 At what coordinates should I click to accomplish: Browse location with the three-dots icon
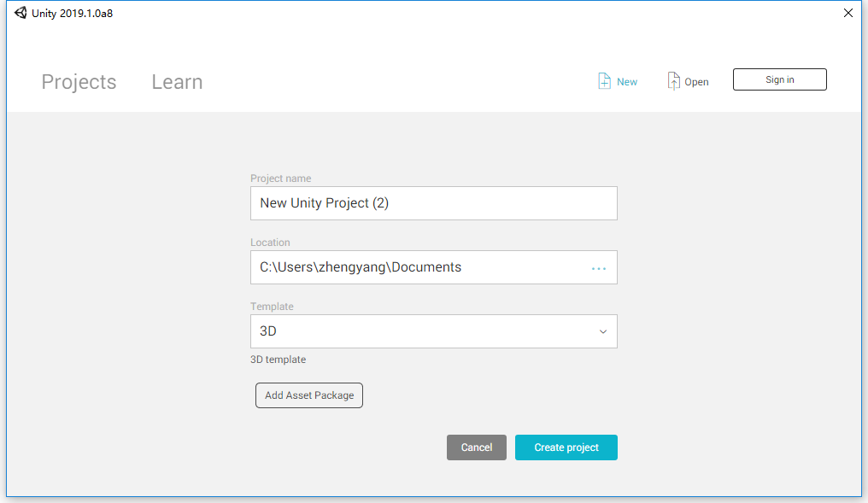coord(598,268)
